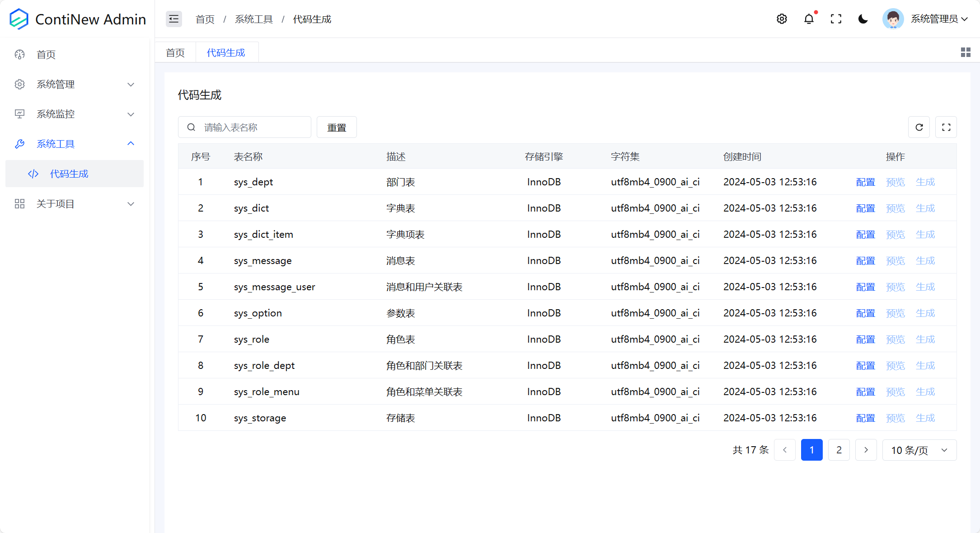Click the 重置 button
980x533 pixels.
337,127
